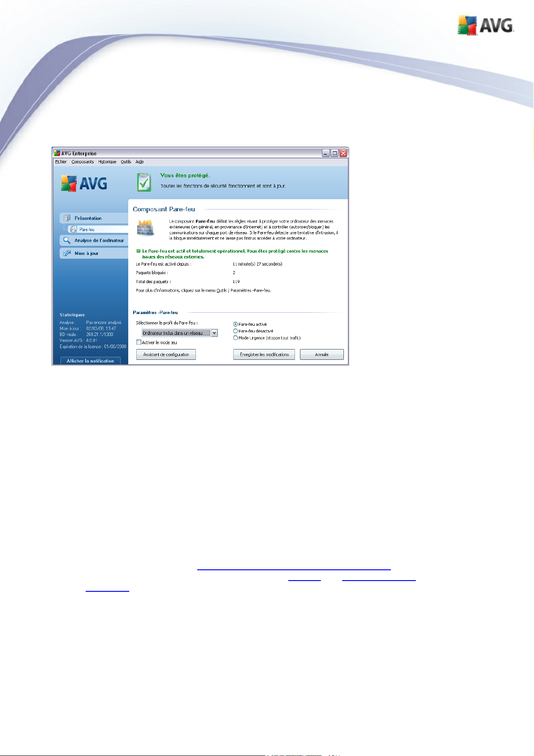Expand the firewall profile dropdown
Screen dimensions: 534x756
coord(214,333)
